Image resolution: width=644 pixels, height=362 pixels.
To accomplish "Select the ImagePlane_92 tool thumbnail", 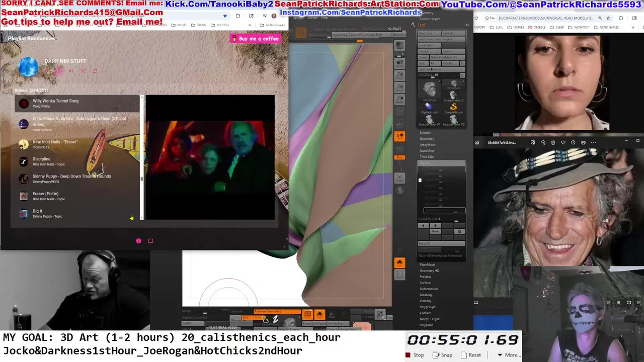I will click(x=453, y=120).
